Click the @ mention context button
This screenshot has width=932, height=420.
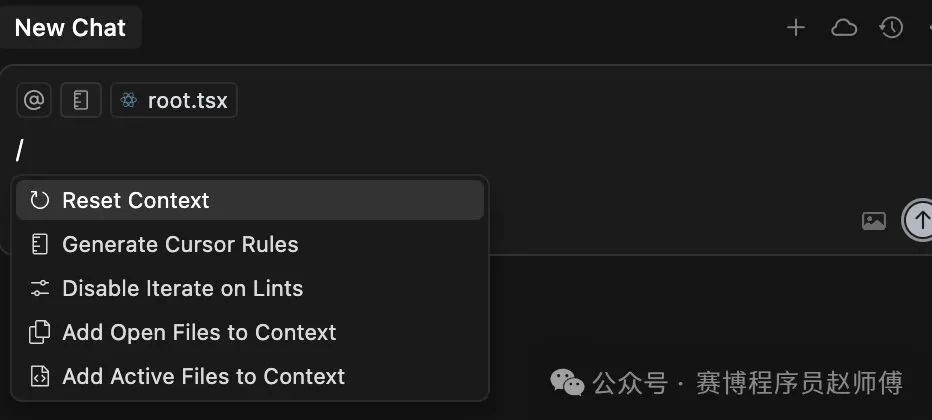coord(34,100)
